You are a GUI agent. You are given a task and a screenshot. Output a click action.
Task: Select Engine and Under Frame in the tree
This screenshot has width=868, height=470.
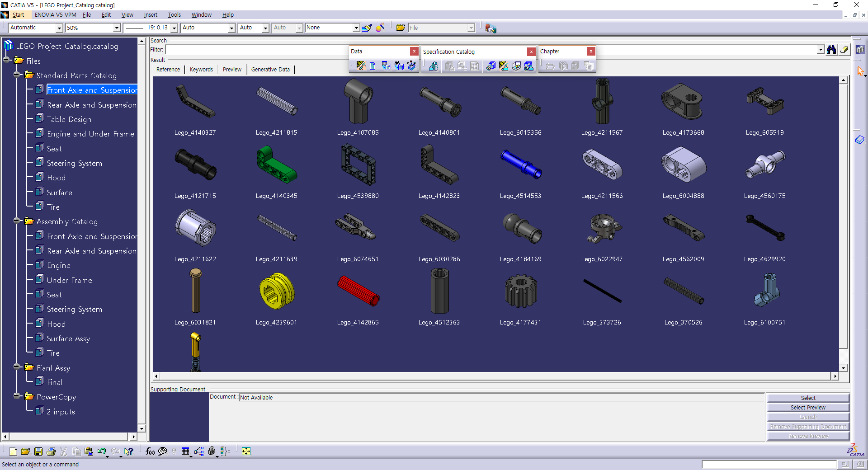pos(90,134)
